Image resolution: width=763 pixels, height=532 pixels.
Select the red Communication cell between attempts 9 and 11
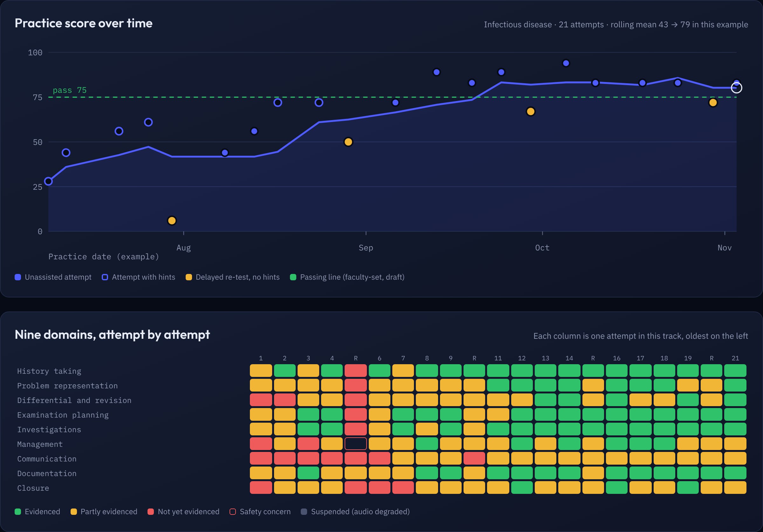point(474,458)
